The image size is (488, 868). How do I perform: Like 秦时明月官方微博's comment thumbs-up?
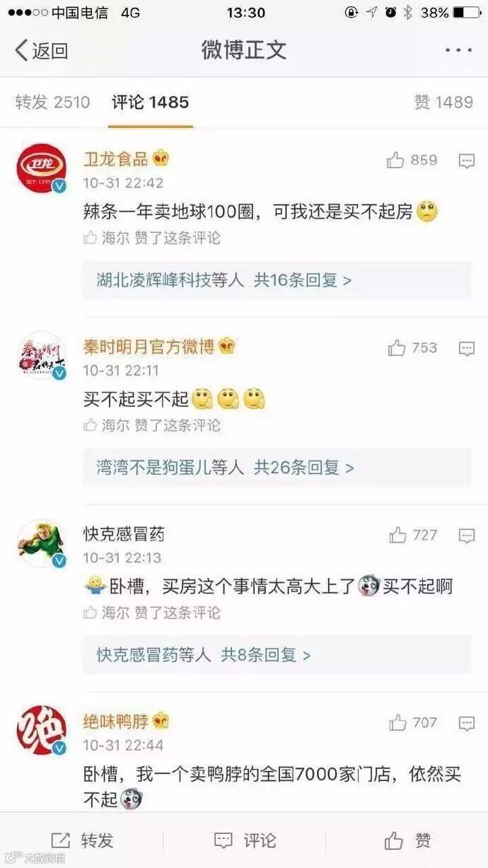click(397, 348)
